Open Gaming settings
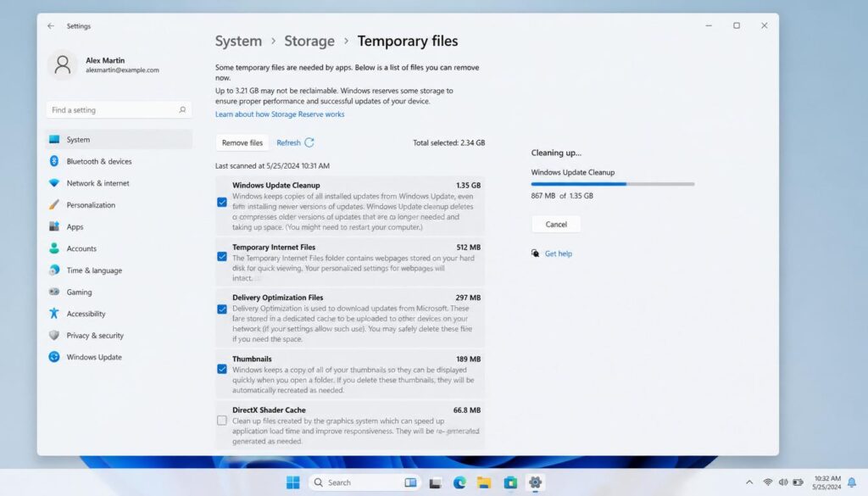Screen dimensions: 868x496 click(x=119, y=292)
